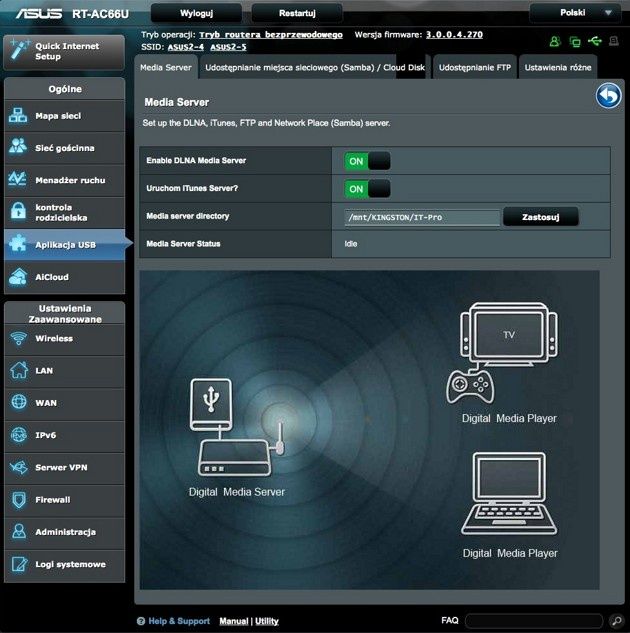Click the Mapa sieci network map icon
This screenshot has width=630, height=633.
(18, 116)
